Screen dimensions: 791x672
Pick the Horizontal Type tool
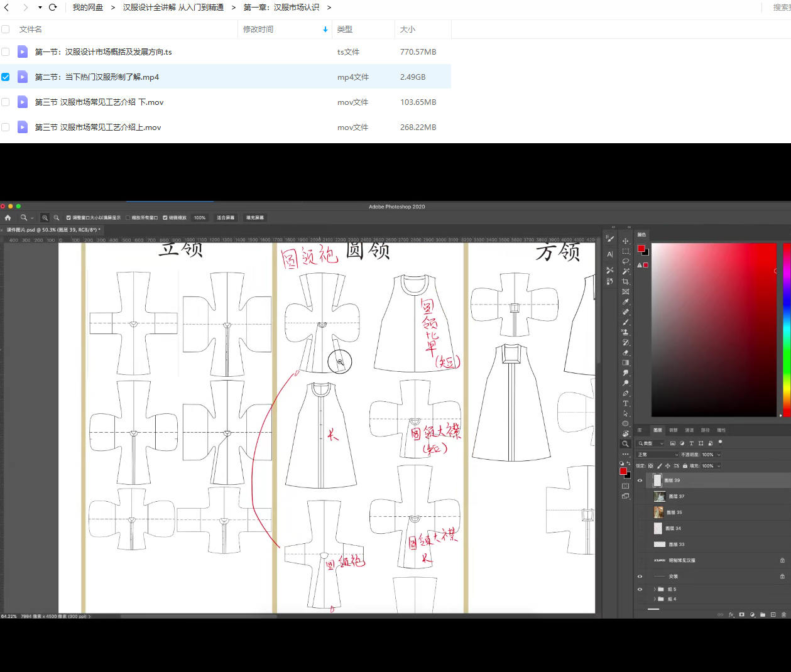point(625,404)
